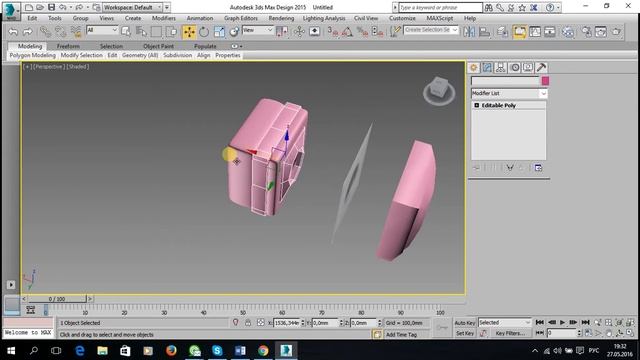Open the Rendering menu

click(x=281, y=18)
